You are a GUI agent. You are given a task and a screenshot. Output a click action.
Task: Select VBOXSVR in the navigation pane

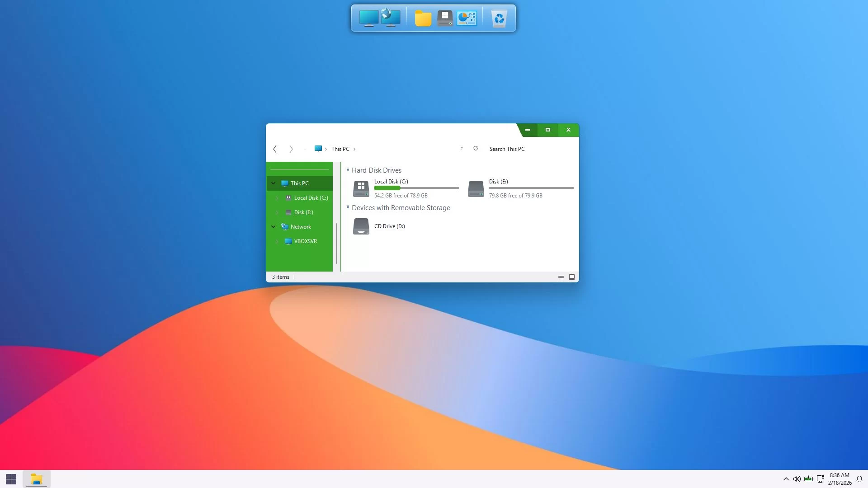[x=305, y=241]
